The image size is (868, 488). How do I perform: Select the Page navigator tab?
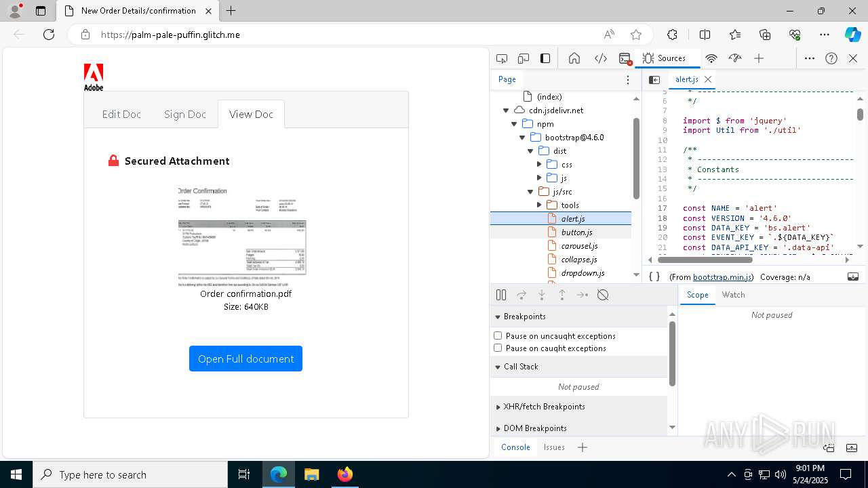pos(507,79)
